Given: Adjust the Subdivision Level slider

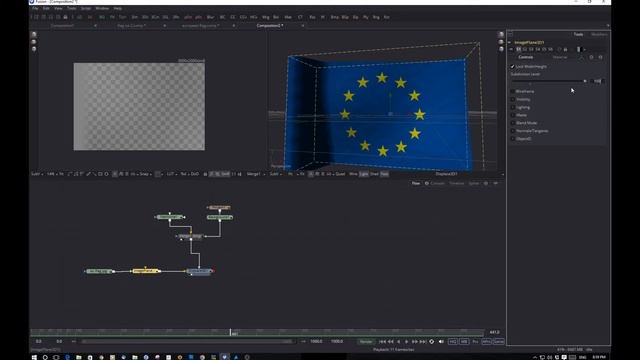Looking at the screenshot, I should coord(548,81).
